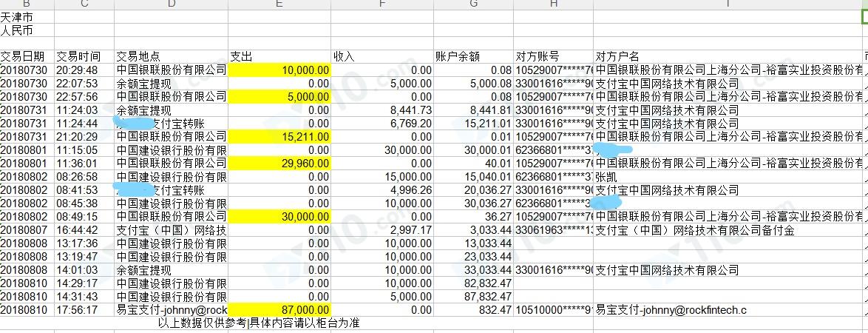This screenshot has height=333, width=868.
Task: Click the yellow 30,000.00 expense cell
Action: [279, 217]
